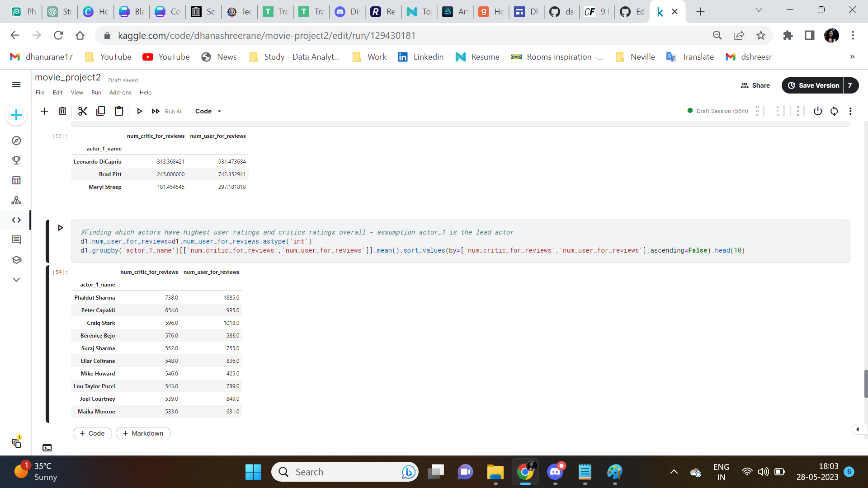Collapse the right panel with arrow chevron

coord(857,429)
